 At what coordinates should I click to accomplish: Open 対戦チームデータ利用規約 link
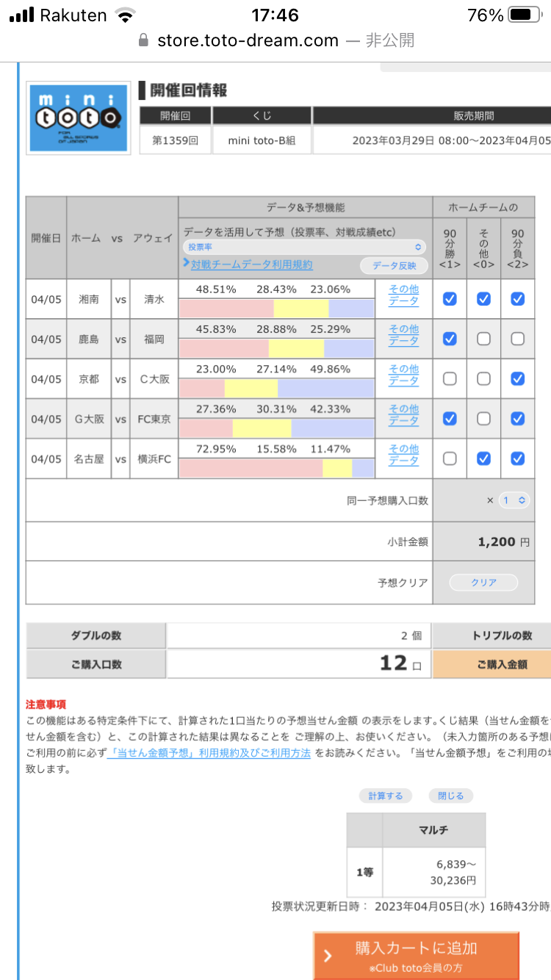tap(251, 264)
